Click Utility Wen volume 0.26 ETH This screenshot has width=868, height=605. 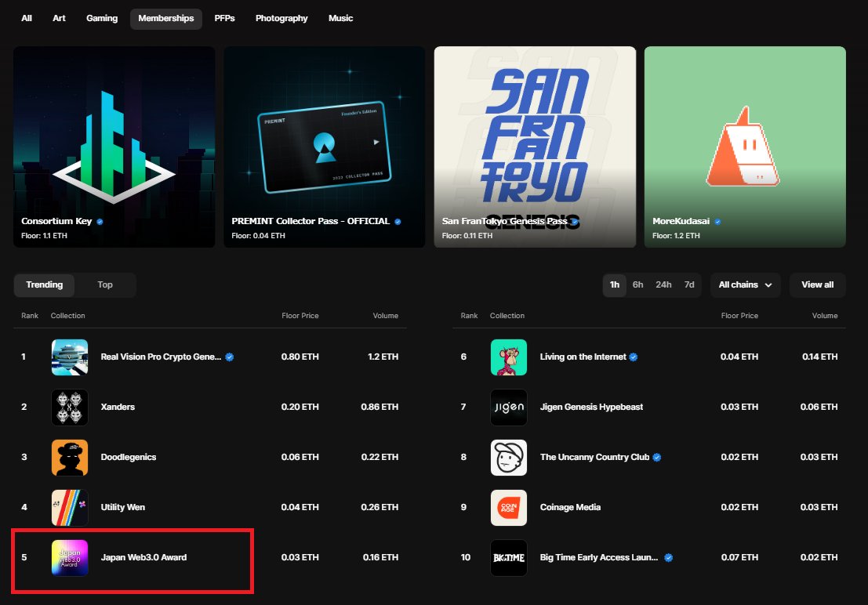pos(380,507)
